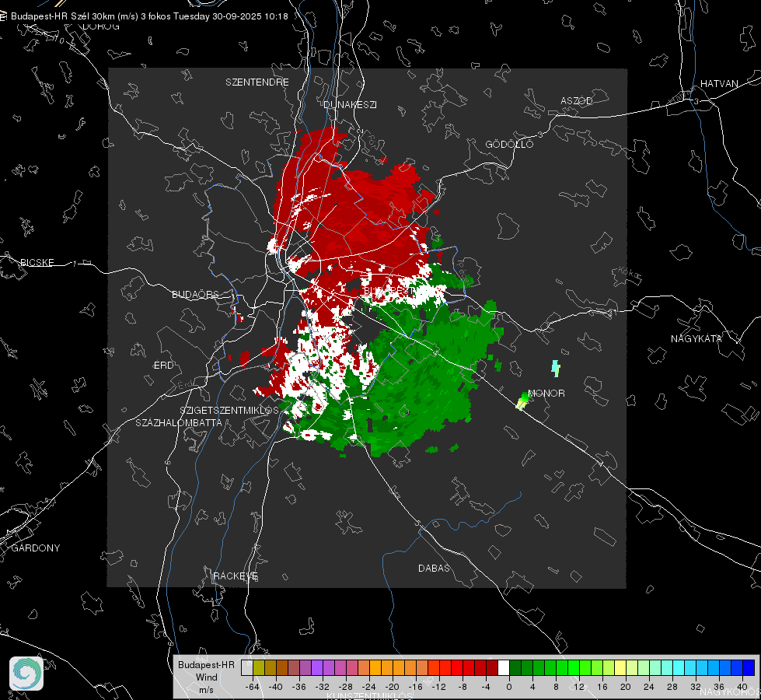Click the DABAS map label

point(434,569)
